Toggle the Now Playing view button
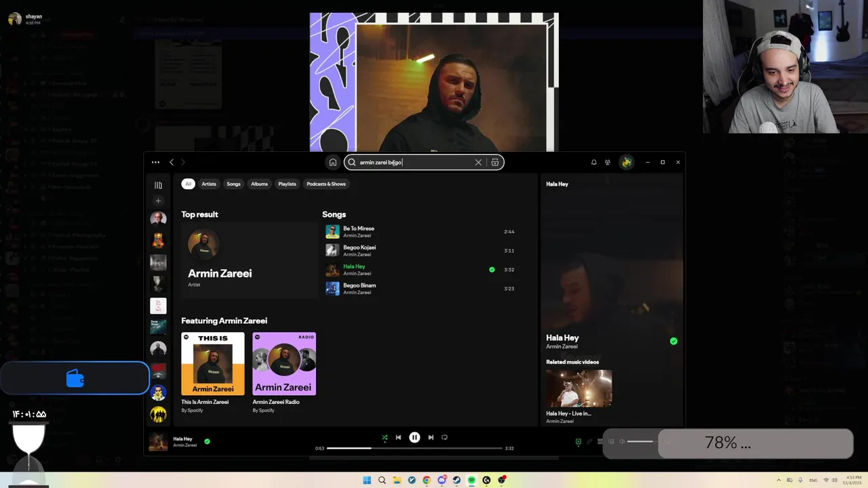 [578, 441]
